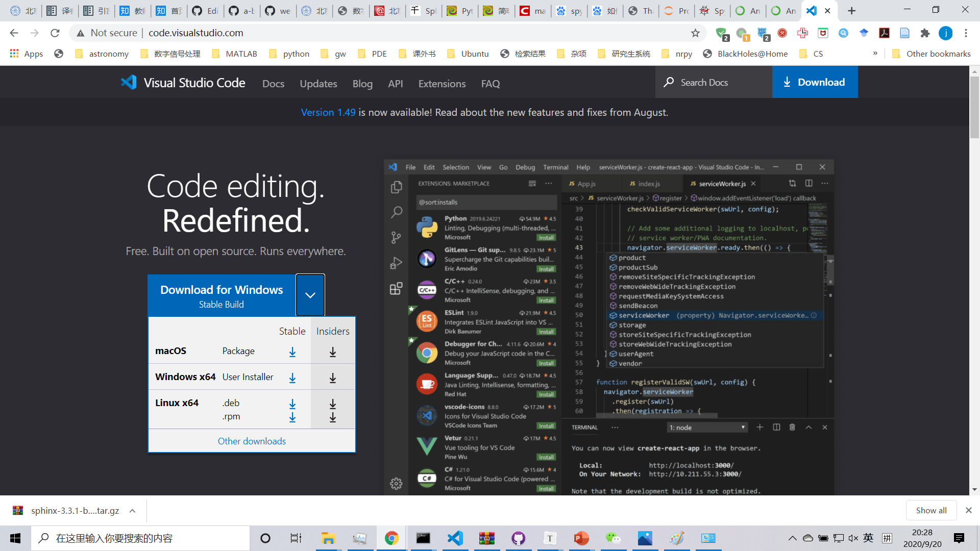Download Linux .rpm Insiders build
Screen dimensions: 980x551
(x=333, y=417)
